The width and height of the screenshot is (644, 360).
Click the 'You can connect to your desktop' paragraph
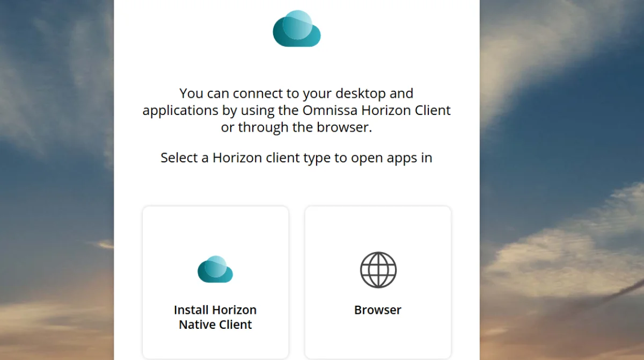[296, 110]
